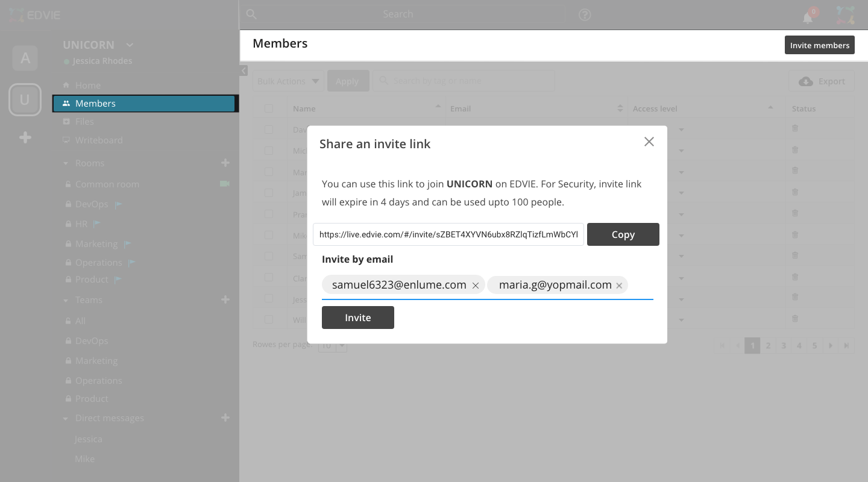Go to Writeboard in sidebar
Image resolution: width=868 pixels, height=482 pixels.
[x=98, y=140]
